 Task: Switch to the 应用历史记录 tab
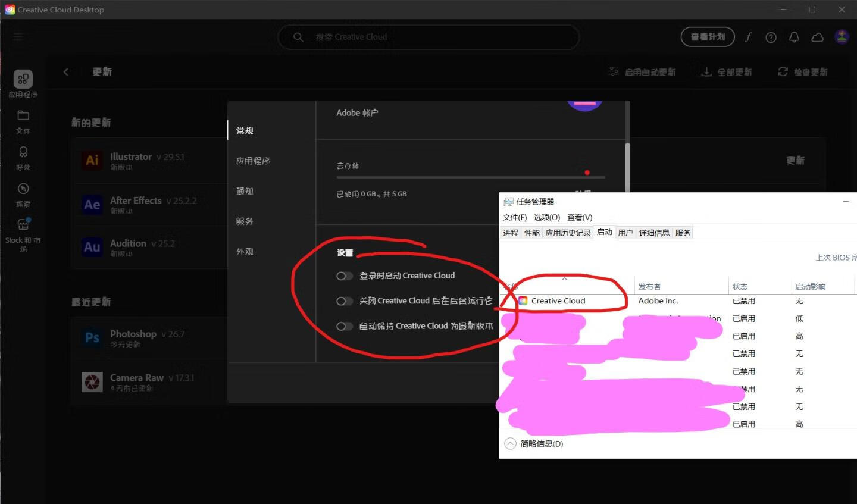tap(568, 233)
